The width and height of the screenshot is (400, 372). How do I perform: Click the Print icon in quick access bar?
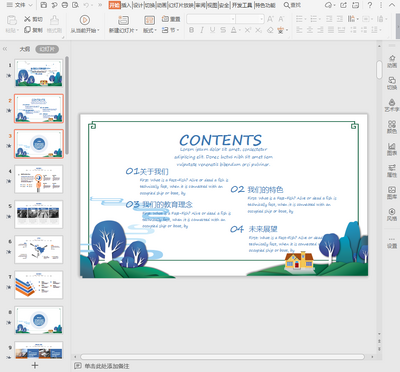tap(65, 5)
